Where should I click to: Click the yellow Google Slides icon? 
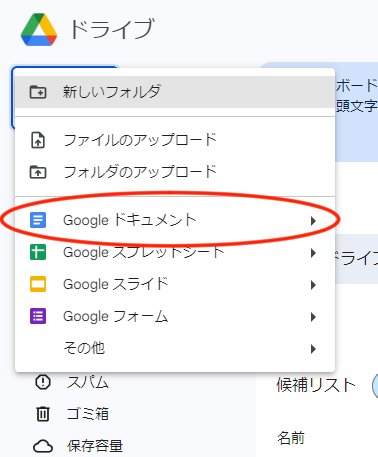[x=38, y=284]
